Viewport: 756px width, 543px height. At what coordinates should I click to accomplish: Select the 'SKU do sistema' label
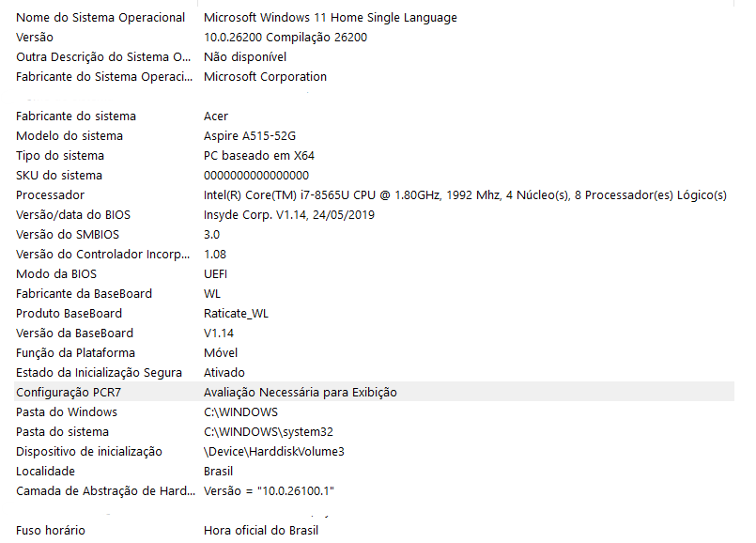click(59, 176)
